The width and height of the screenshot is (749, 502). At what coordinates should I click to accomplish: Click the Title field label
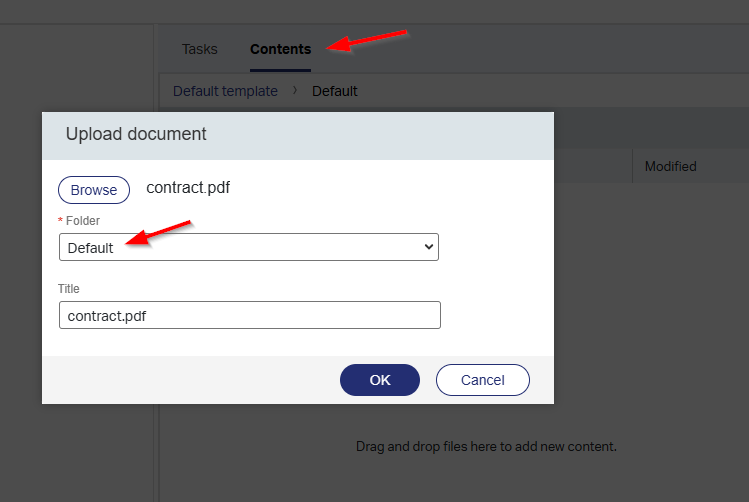[x=69, y=289]
